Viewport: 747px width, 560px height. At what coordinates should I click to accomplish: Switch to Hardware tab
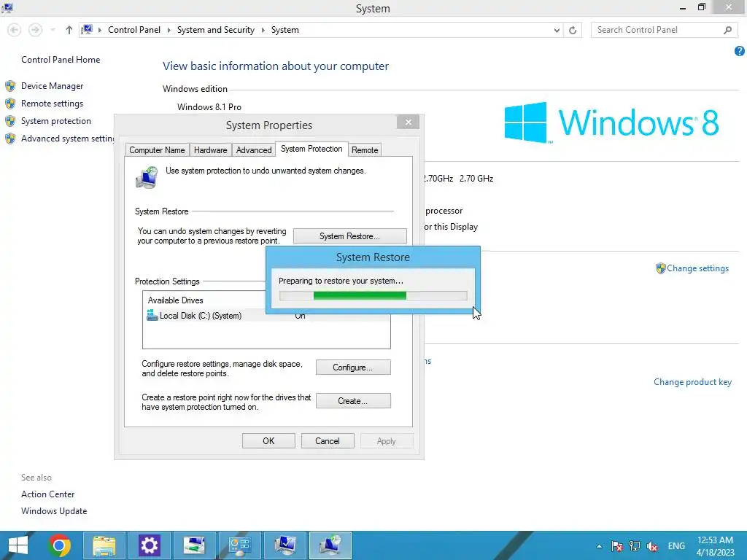click(x=210, y=150)
